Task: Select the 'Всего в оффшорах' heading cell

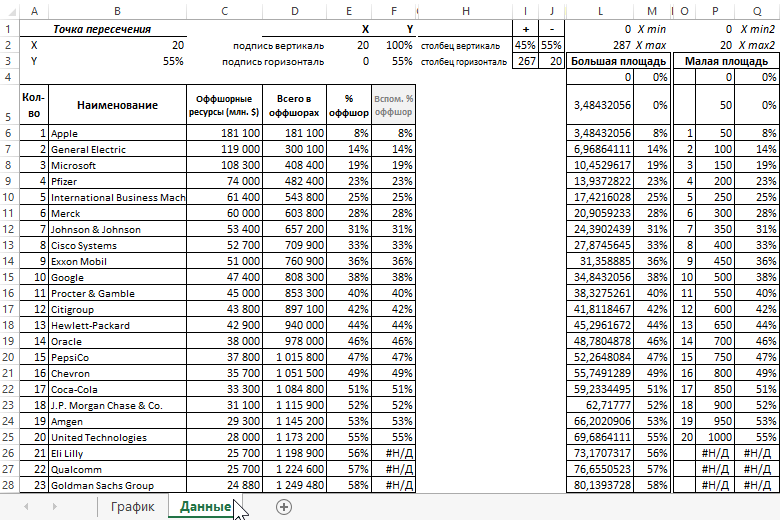Action: 296,105
